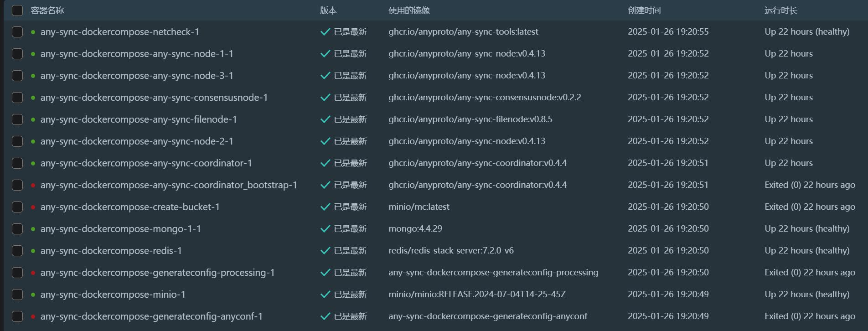868x331 pixels.
Task: Sort by 创建时间 column header
Action: pyautogui.click(x=644, y=10)
